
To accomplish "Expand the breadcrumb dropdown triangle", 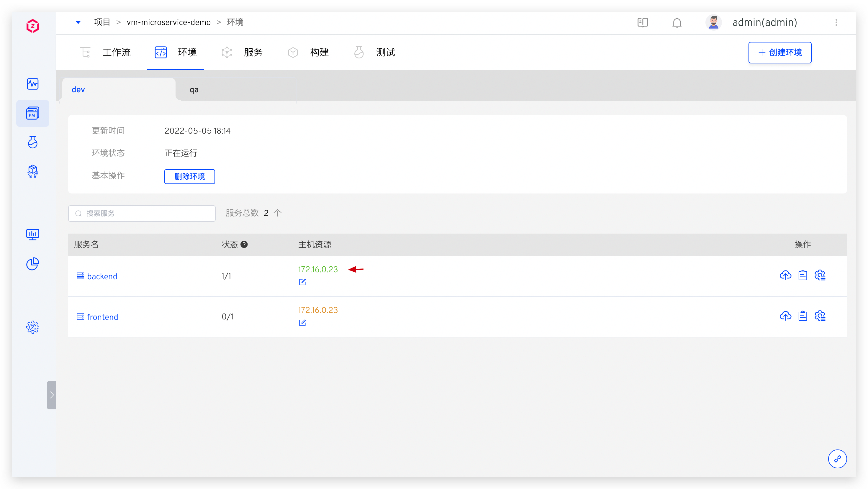I will pyautogui.click(x=78, y=23).
